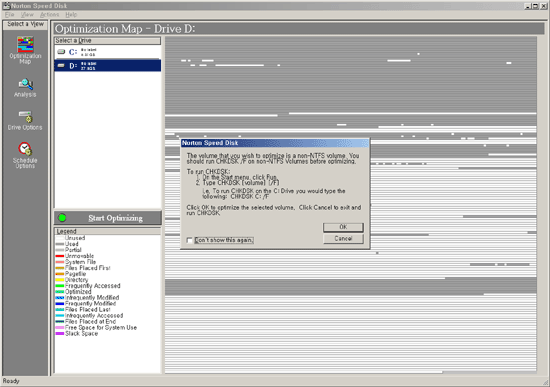
Task: Click the "Optimization Map - Drive D:" heading
Action: click(125, 29)
